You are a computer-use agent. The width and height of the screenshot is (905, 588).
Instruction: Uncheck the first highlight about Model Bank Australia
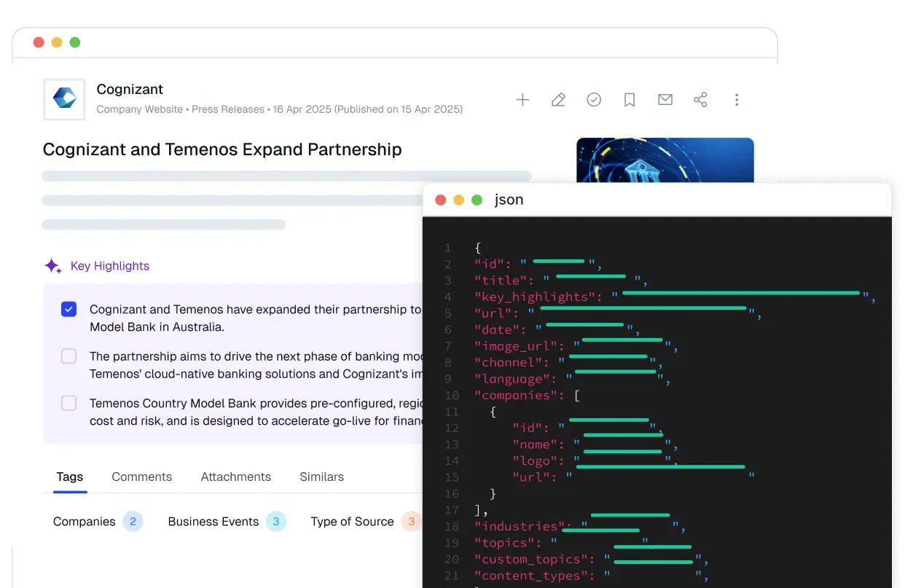coord(68,310)
